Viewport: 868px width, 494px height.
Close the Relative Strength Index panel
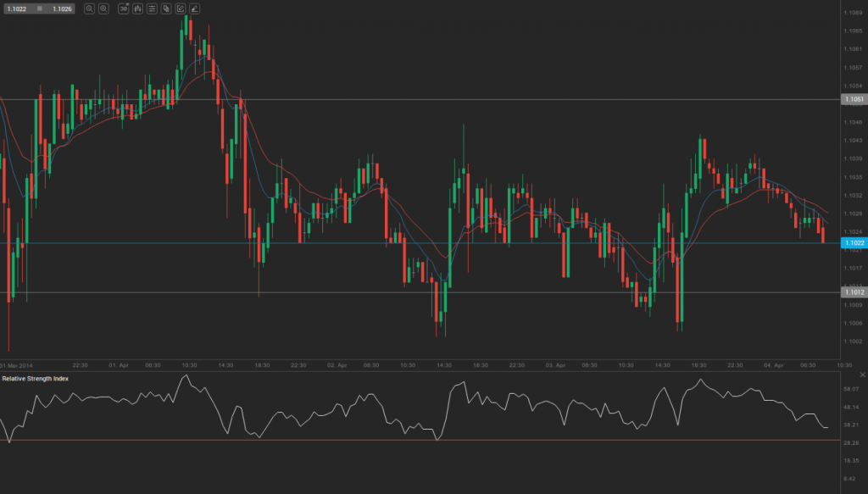(862, 374)
